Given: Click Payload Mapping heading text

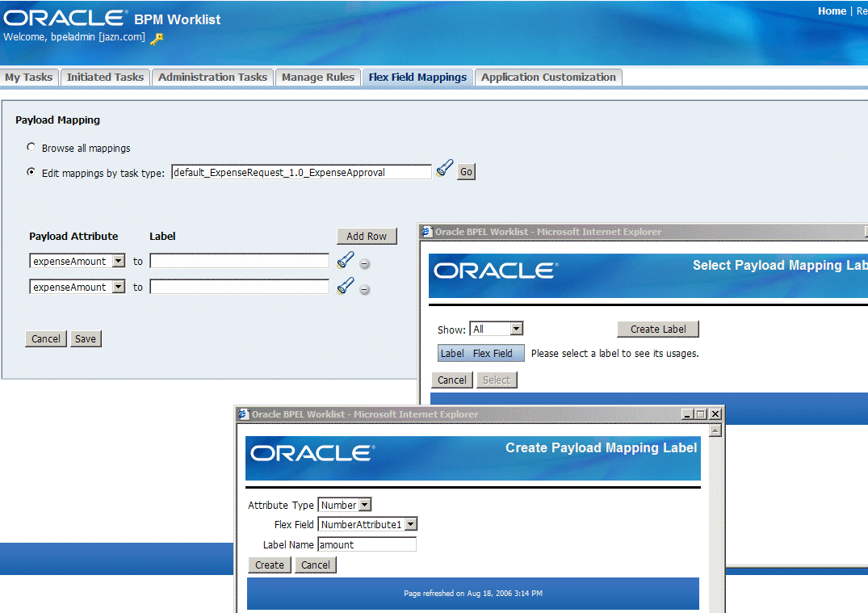Looking at the screenshot, I should [57, 120].
